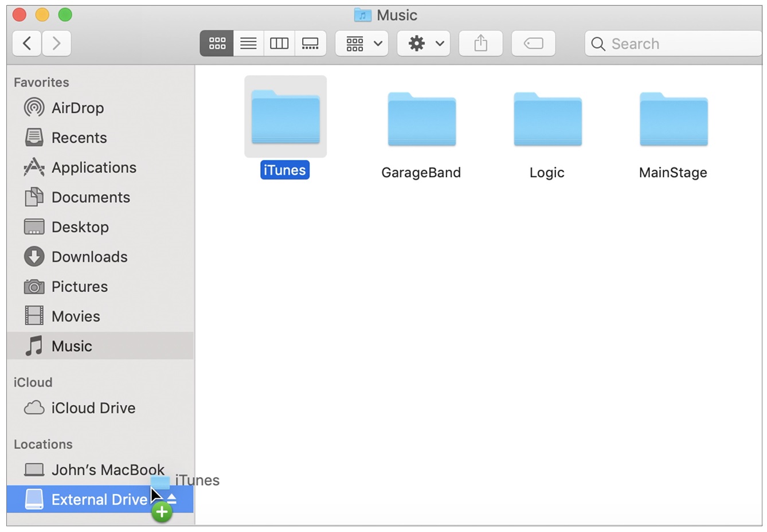Click the Music note sidebar icon

(x=34, y=346)
